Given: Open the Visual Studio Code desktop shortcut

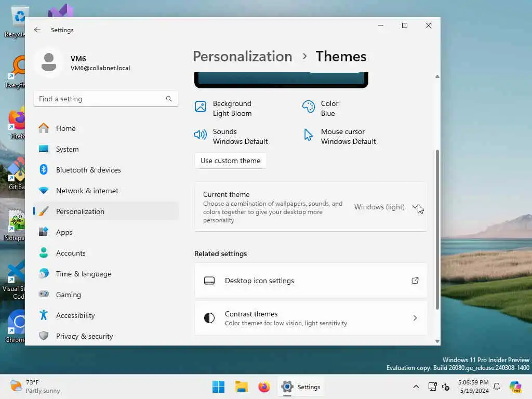Looking at the screenshot, I should click(14, 280).
